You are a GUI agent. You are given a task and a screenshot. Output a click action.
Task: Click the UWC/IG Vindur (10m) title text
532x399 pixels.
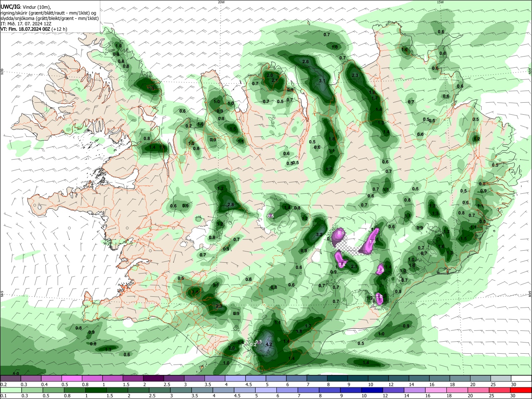click(26, 7)
